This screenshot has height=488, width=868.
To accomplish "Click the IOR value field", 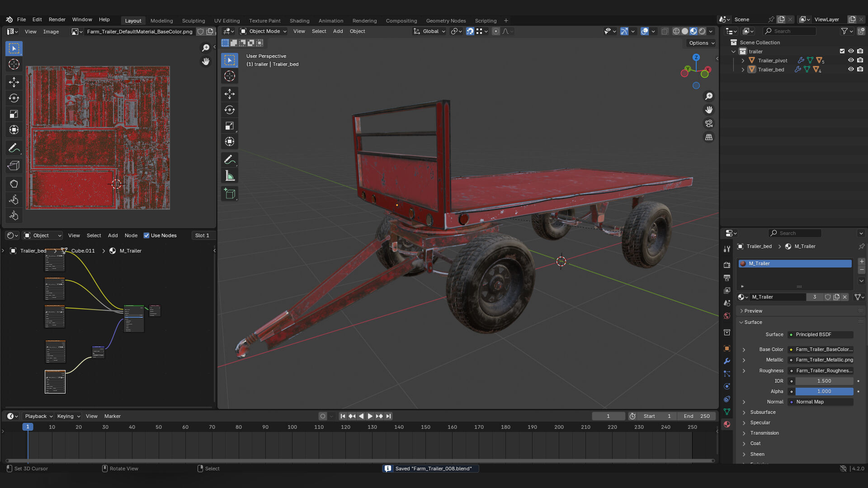I will 824,381.
